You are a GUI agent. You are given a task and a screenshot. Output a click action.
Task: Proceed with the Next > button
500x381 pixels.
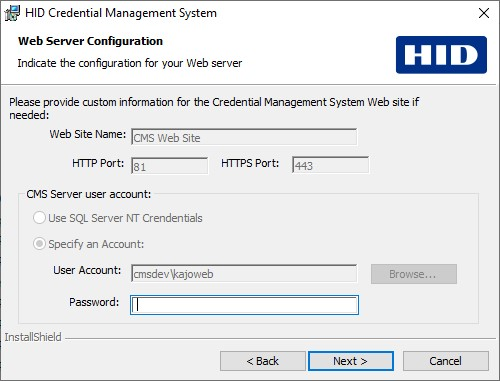tap(351, 361)
